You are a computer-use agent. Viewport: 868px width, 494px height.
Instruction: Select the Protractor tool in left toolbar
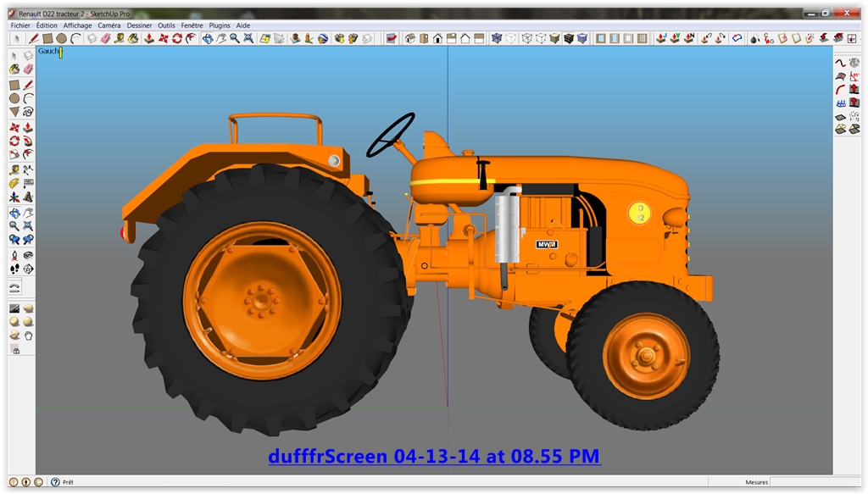[14, 183]
